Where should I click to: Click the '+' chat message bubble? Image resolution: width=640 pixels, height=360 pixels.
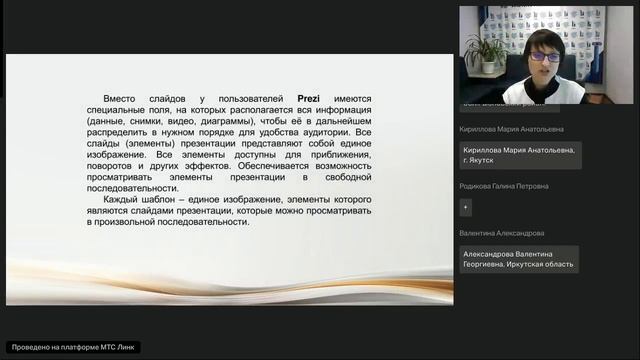[466, 207]
